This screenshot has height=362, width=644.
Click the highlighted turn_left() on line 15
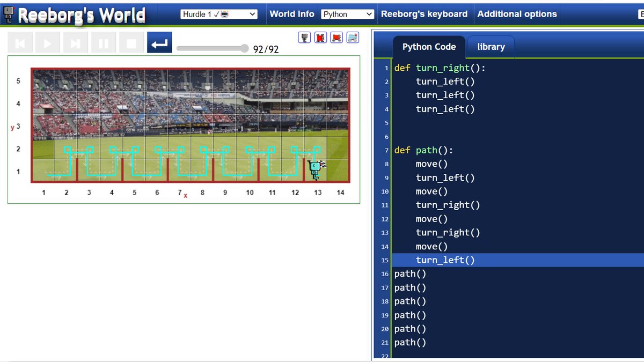pyautogui.click(x=445, y=260)
